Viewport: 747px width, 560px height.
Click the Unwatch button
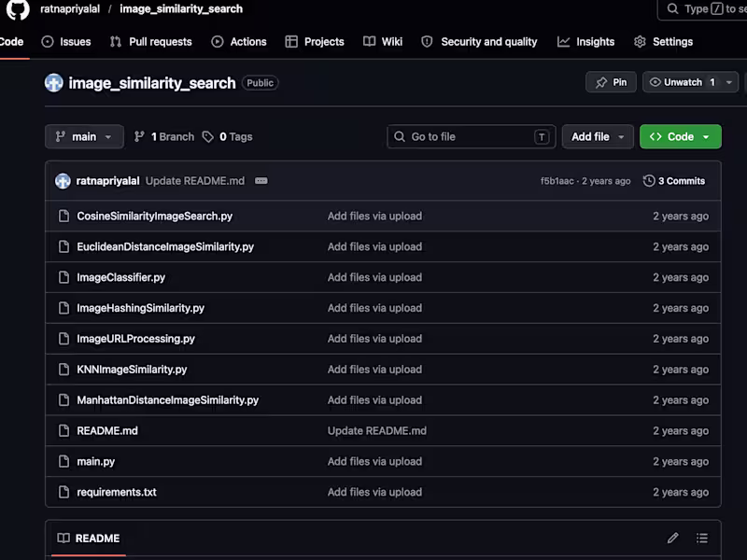682,82
